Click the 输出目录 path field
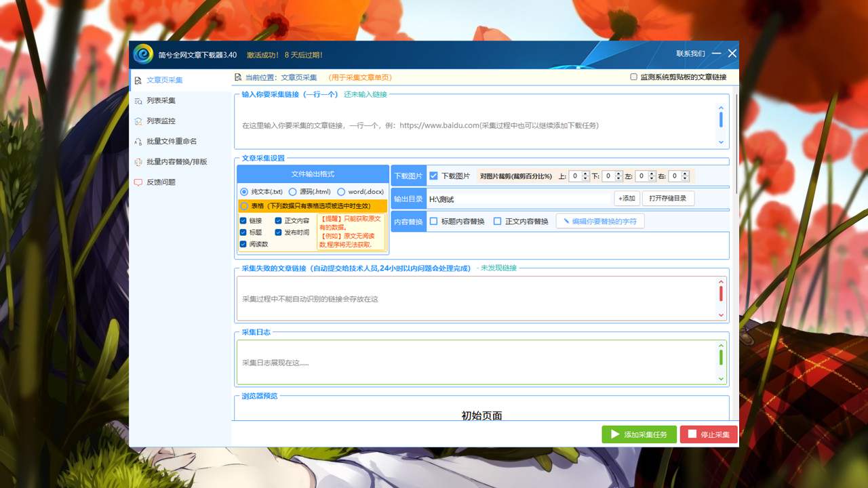The width and height of the screenshot is (868, 488). 519,199
